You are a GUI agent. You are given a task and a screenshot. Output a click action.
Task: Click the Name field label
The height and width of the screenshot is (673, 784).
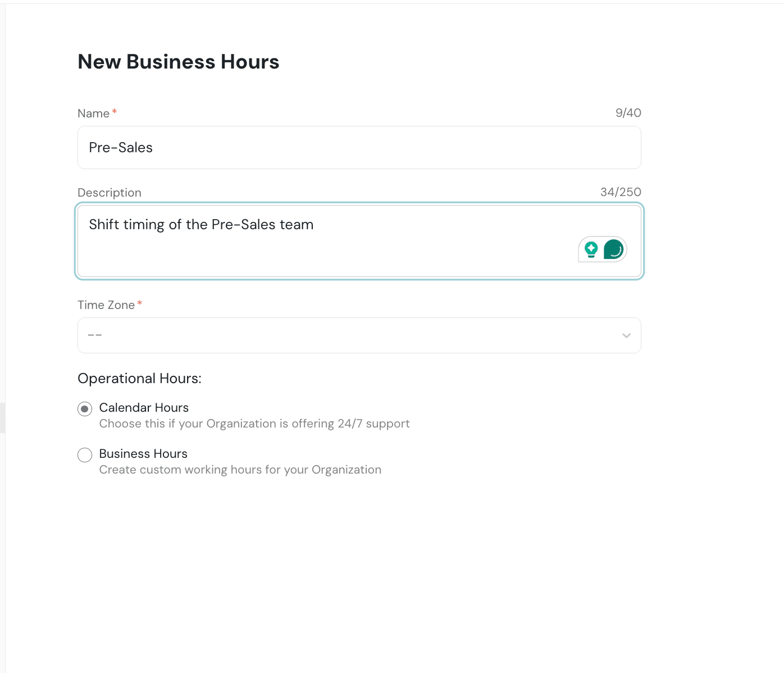tap(93, 113)
